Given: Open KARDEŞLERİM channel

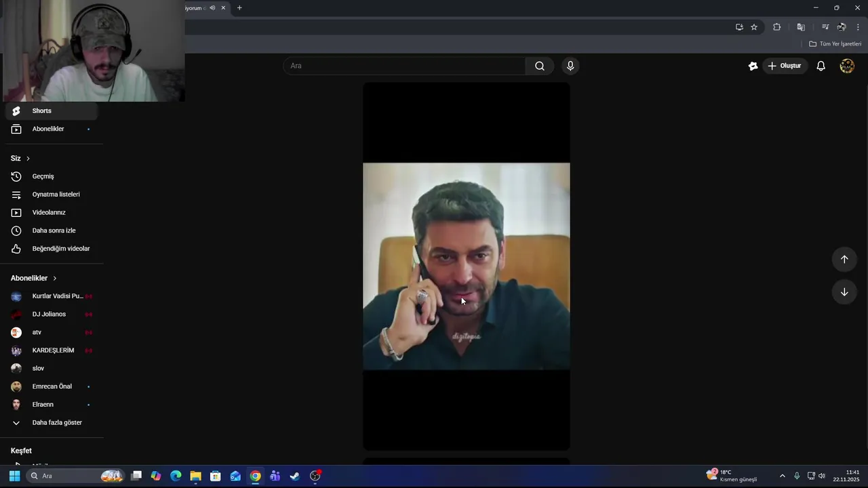Looking at the screenshot, I should pyautogui.click(x=52, y=350).
